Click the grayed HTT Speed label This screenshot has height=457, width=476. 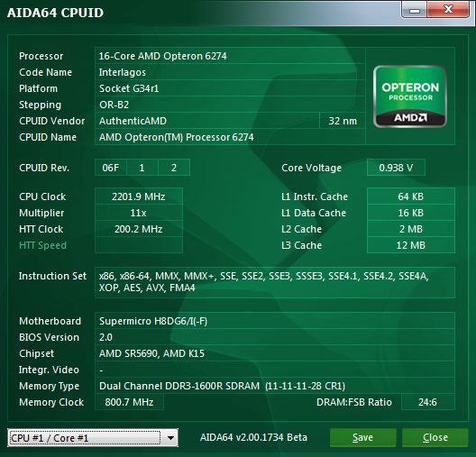point(42,245)
